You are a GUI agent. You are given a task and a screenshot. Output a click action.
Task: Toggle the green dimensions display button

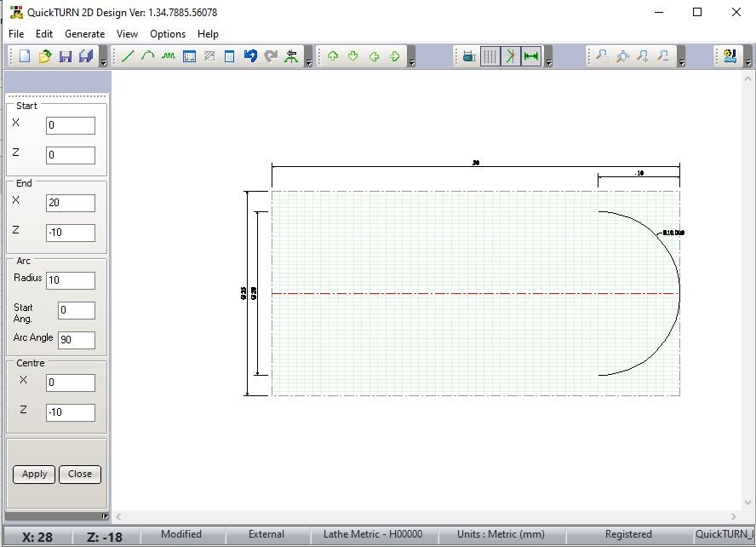(531, 56)
